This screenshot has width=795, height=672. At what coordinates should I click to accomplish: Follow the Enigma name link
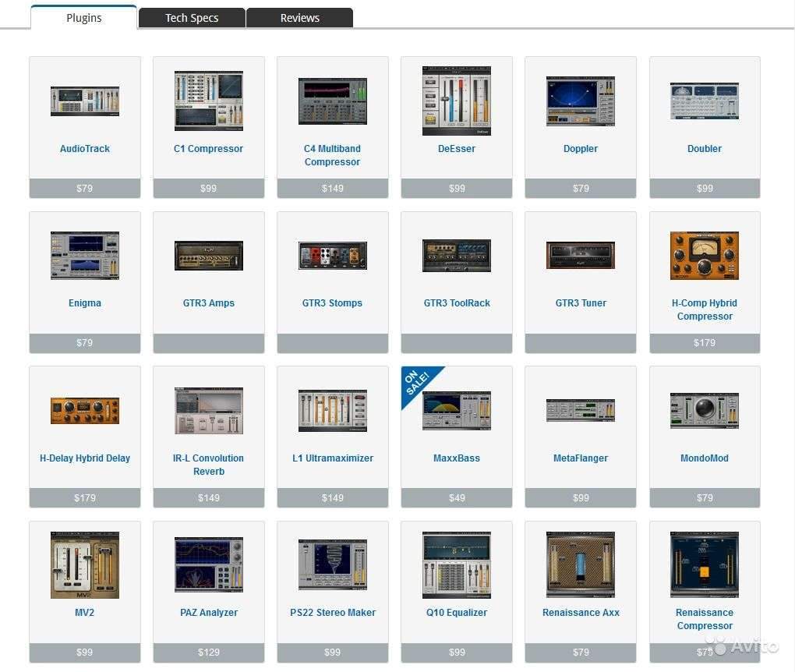pos(85,303)
